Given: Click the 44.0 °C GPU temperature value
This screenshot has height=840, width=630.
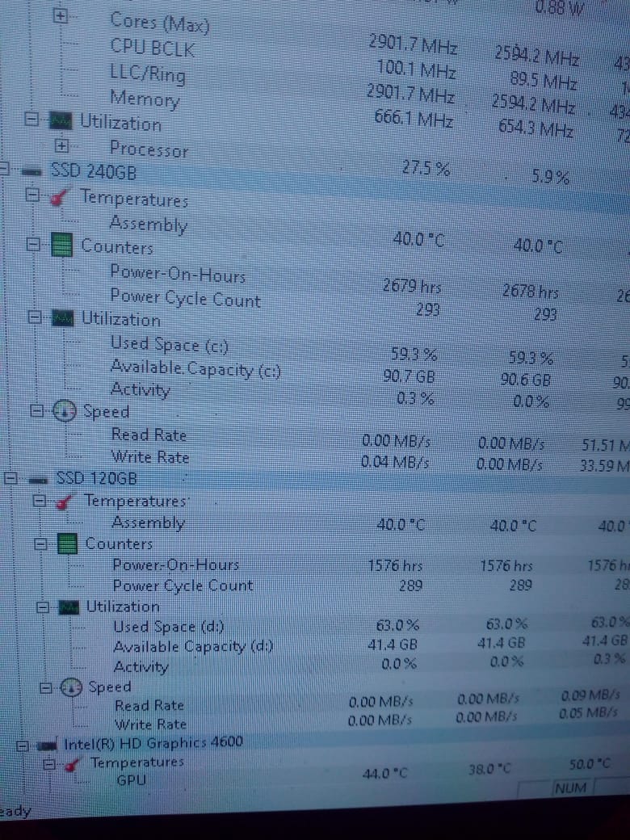Looking at the screenshot, I should pos(384,774).
